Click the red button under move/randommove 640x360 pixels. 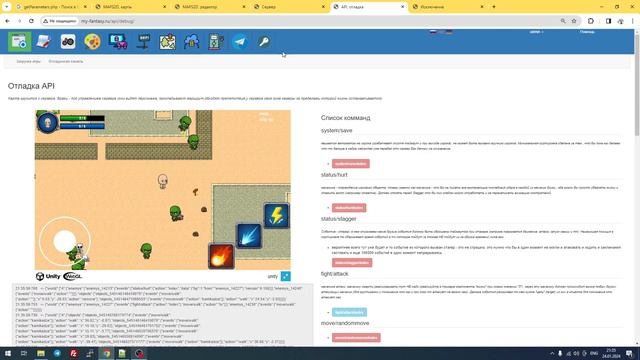[356, 338]
